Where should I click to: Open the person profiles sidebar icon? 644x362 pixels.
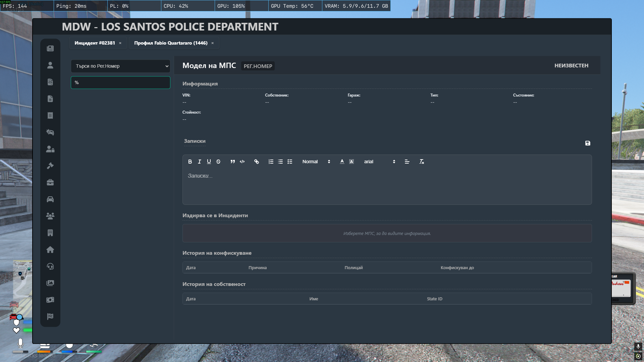coord(50,65)
